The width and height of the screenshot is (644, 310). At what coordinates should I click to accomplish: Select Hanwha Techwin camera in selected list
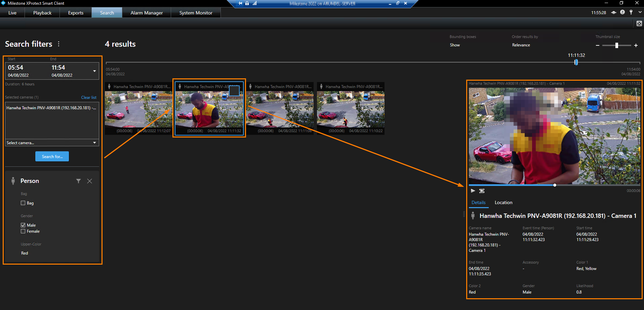click(51, 108)
